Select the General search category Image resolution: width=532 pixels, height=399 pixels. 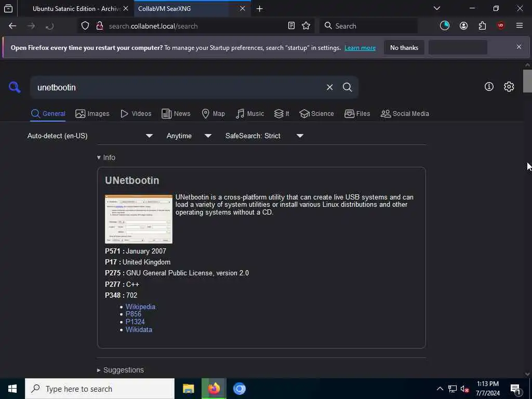click(x=48, y=114)
